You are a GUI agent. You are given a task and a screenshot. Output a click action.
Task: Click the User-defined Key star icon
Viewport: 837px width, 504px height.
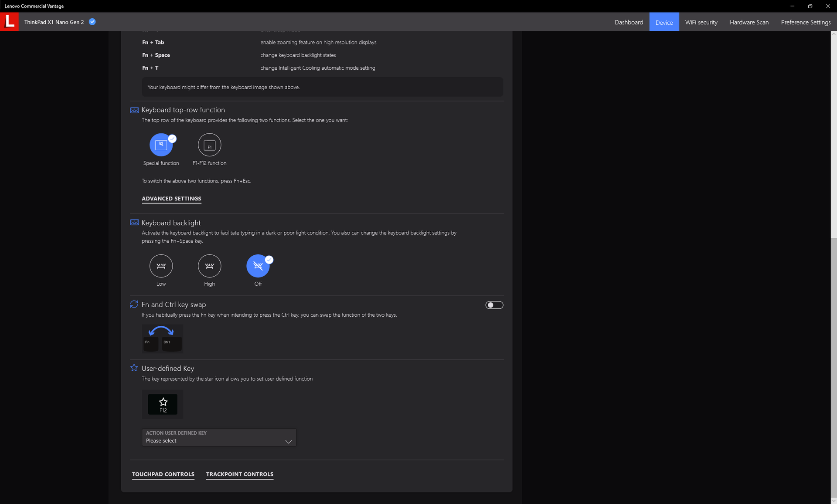(x=134, y=368)
